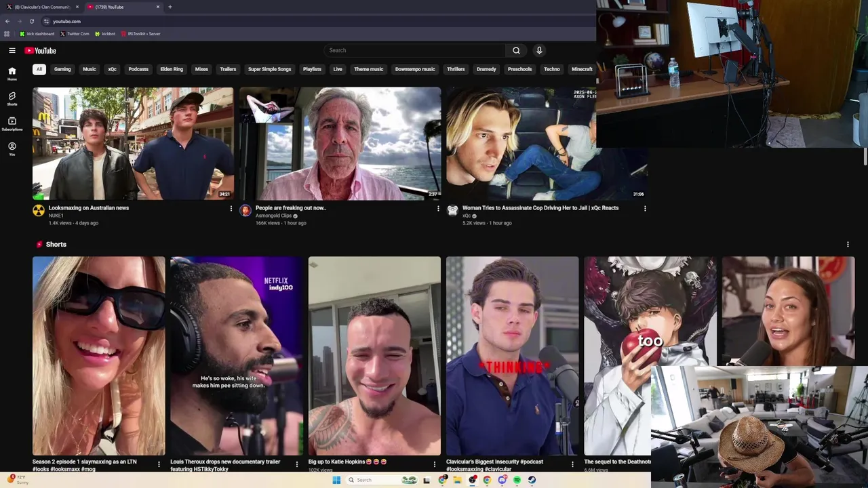The width and height of the screenshot is (868, 488).
Task: Open NUKE1 channel avatar
Action: pos(39,211)
